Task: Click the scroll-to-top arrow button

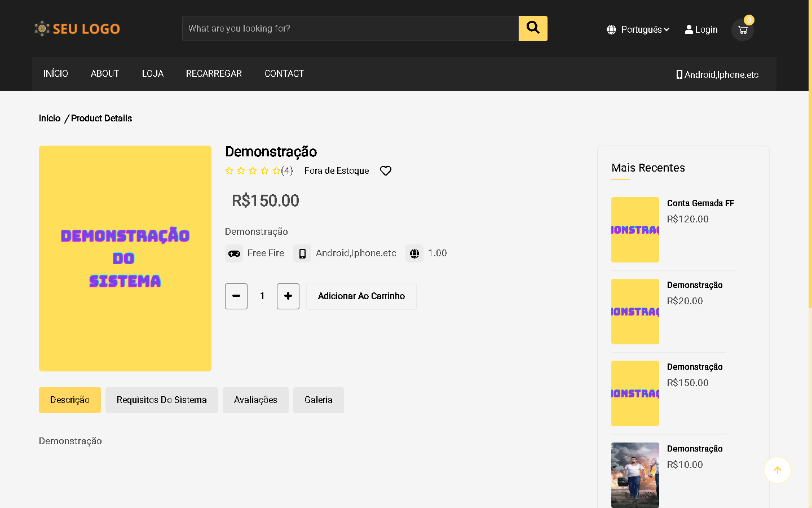Action: coord(777,470)
